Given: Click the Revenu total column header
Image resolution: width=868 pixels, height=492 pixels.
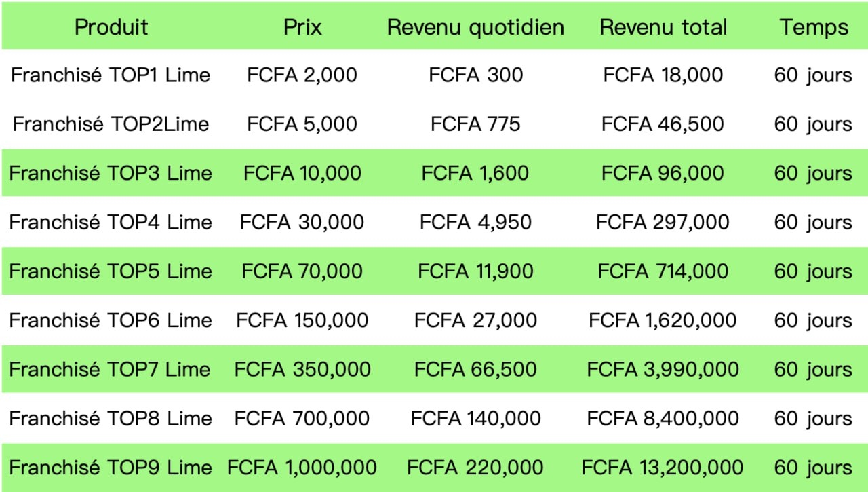Looking at the screenshot, I should click(x=663, y=27).
